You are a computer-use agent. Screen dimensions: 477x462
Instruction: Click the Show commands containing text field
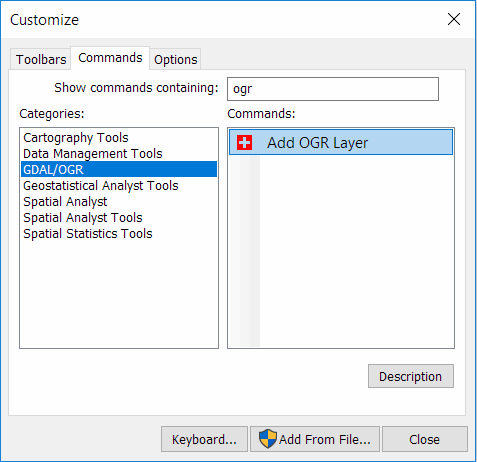[333, 89]
